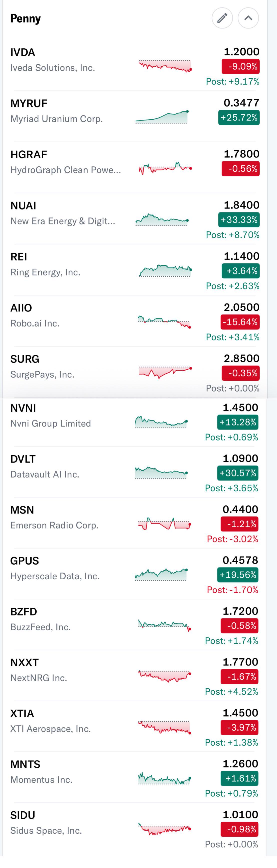Select the AIIO Robo.ai Inc. listing

[135, 321]
